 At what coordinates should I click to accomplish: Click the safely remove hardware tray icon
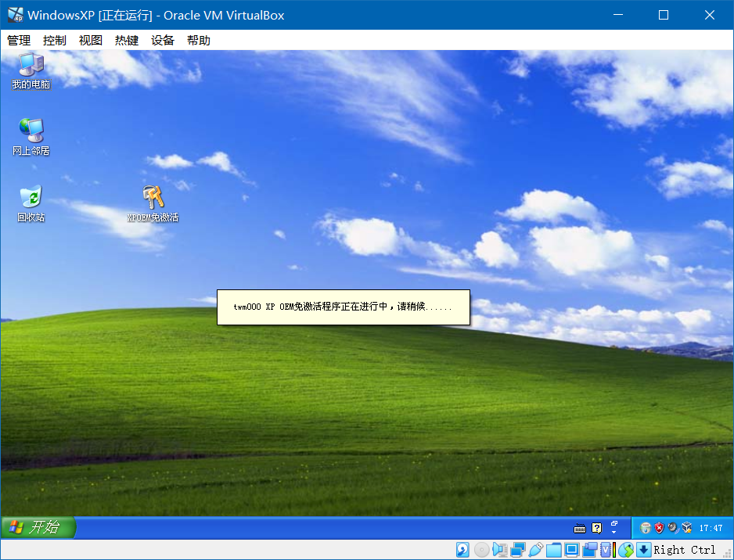(x=646, y=528)
